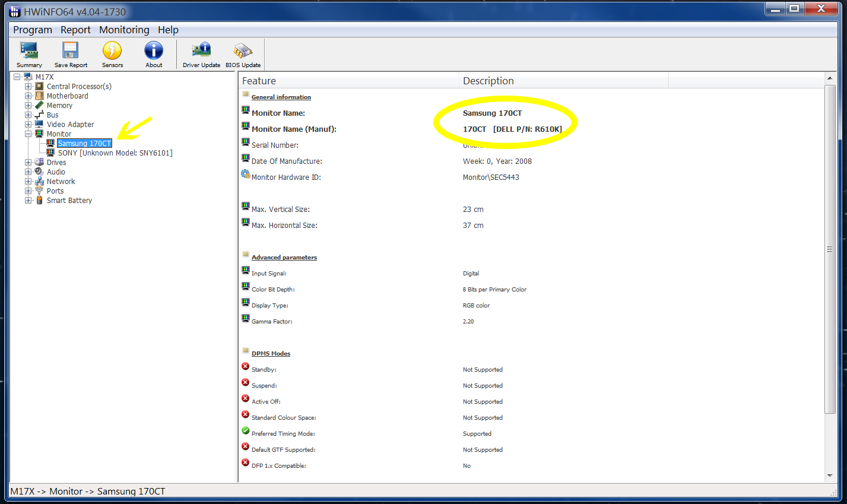Open the Monitoring menu
This screenshot has width=847, height=504.
pyautogui.click(x=124, y=30)
